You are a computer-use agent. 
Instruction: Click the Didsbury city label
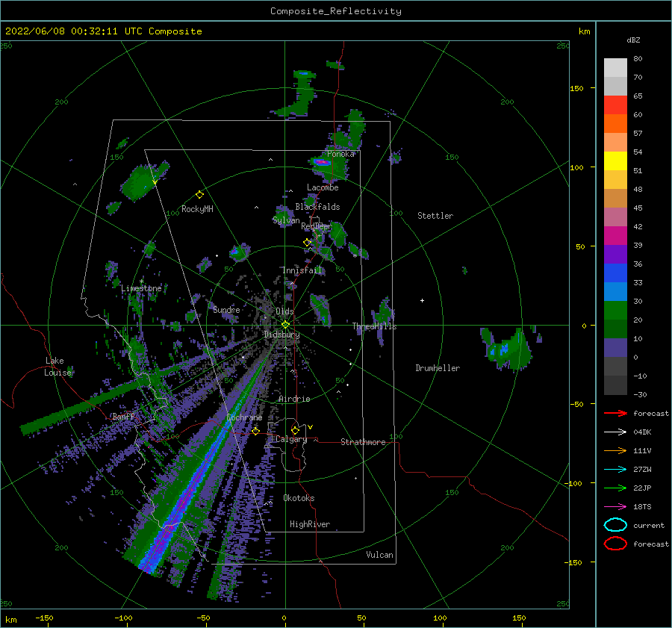[x=281, y=335]
